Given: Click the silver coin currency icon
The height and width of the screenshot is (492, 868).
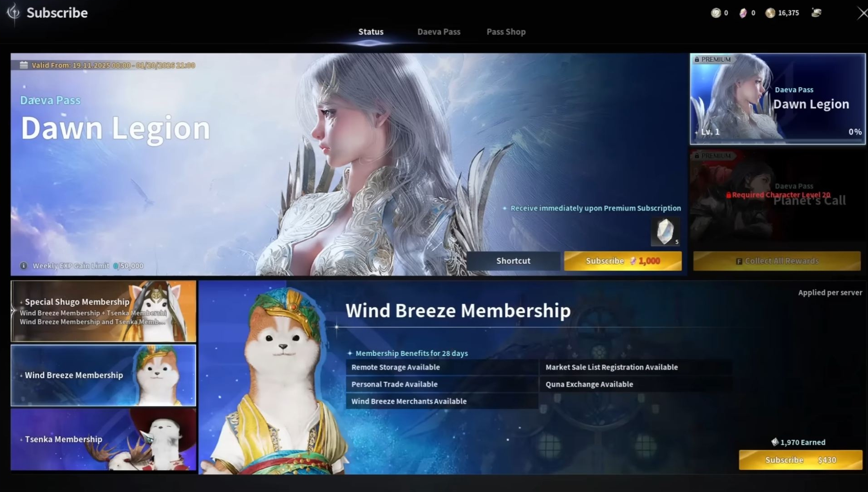Looking at the screenshot, I should click(716, 13).
